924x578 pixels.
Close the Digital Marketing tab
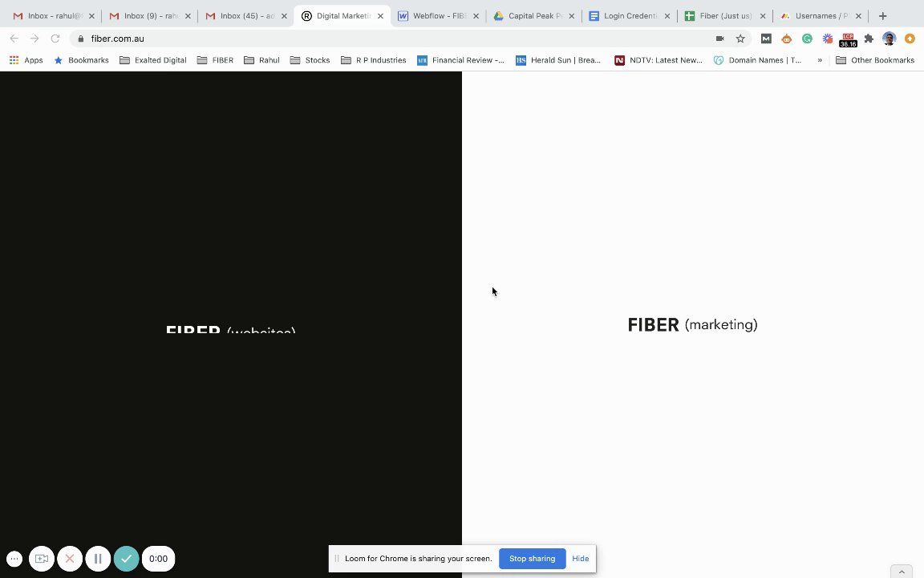[x=380, y=16]
